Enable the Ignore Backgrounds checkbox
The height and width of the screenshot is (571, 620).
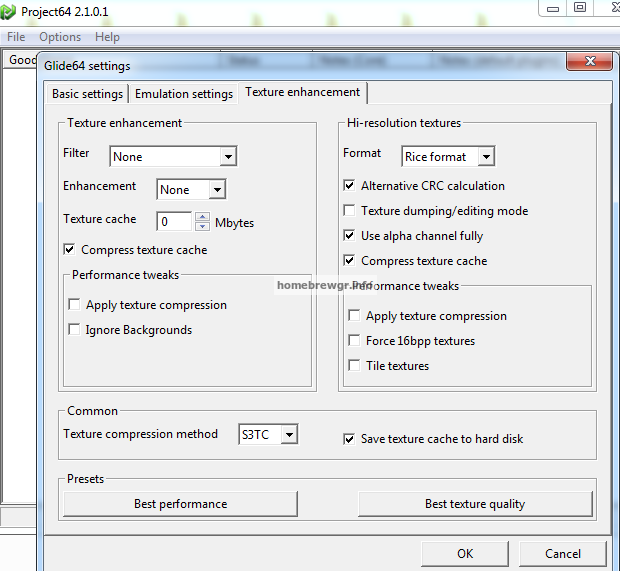click(74, 329)
